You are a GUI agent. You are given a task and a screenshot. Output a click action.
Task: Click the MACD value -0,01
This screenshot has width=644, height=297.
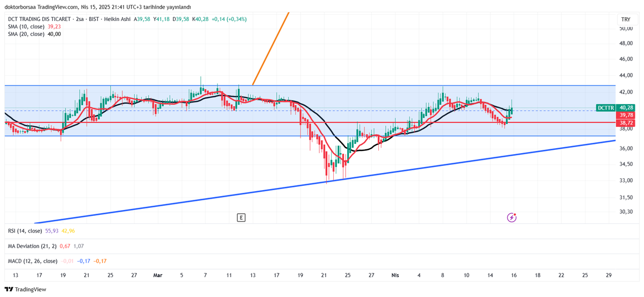pos(67,261)
